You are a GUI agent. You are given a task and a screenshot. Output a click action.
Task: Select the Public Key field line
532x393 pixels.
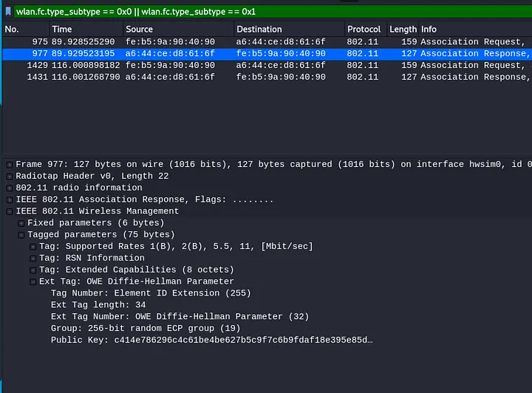211,340
